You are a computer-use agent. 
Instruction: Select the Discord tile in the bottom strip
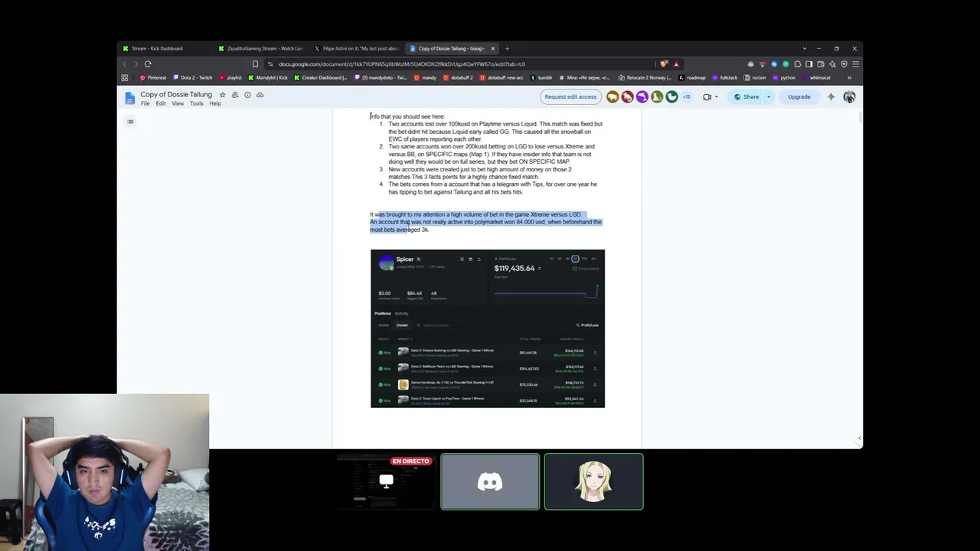coord(490,481)
